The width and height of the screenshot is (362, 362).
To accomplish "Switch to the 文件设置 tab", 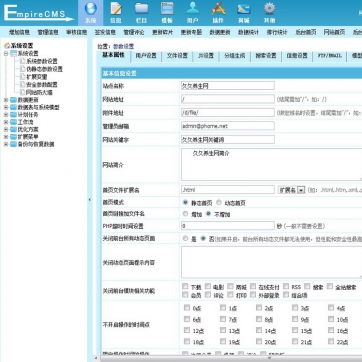I will pyautogui.click(x=177, y=56).
